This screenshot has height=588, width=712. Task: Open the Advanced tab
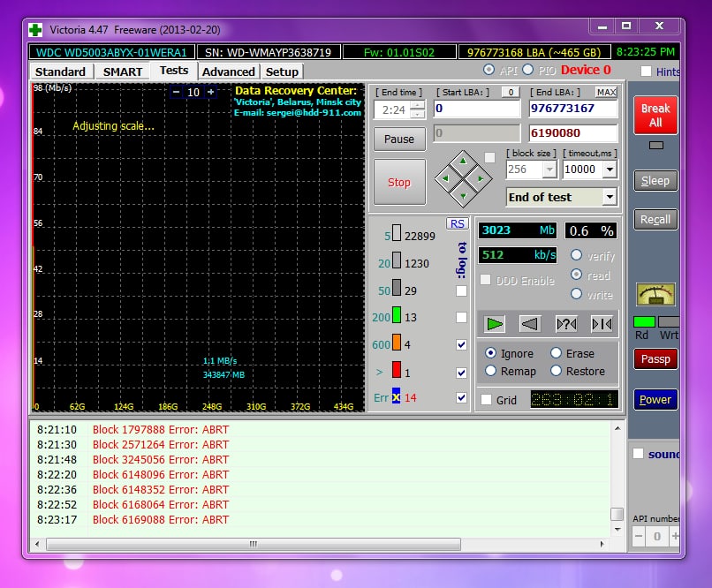coord(228,72)
